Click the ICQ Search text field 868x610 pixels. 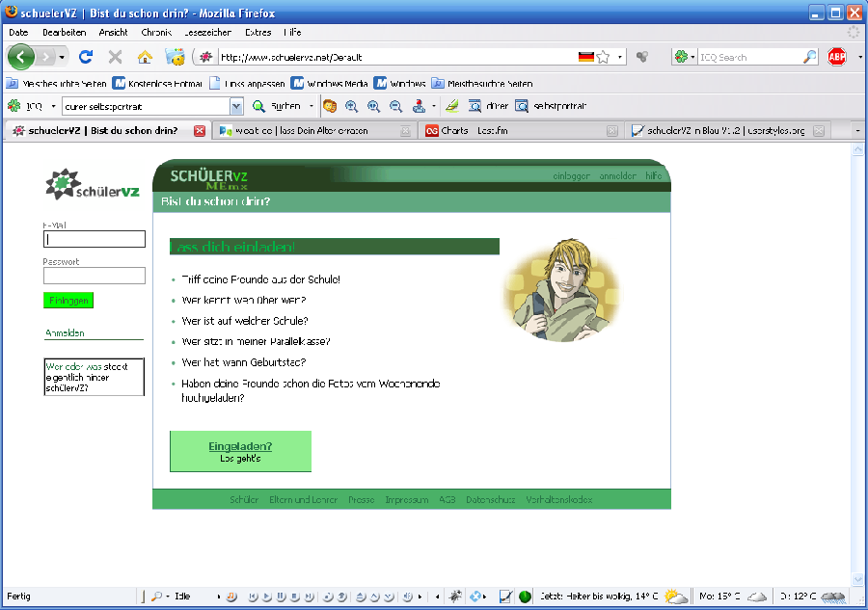point(750,57)
